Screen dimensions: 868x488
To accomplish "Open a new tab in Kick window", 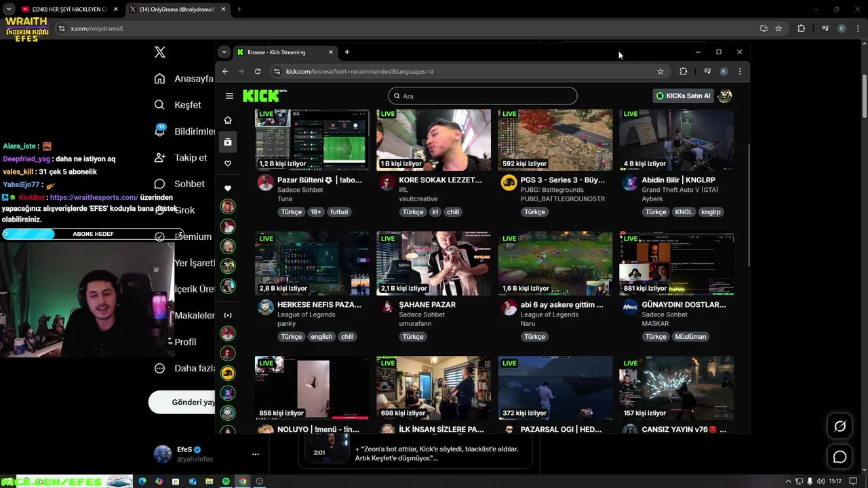I will [x=347, y=52].
